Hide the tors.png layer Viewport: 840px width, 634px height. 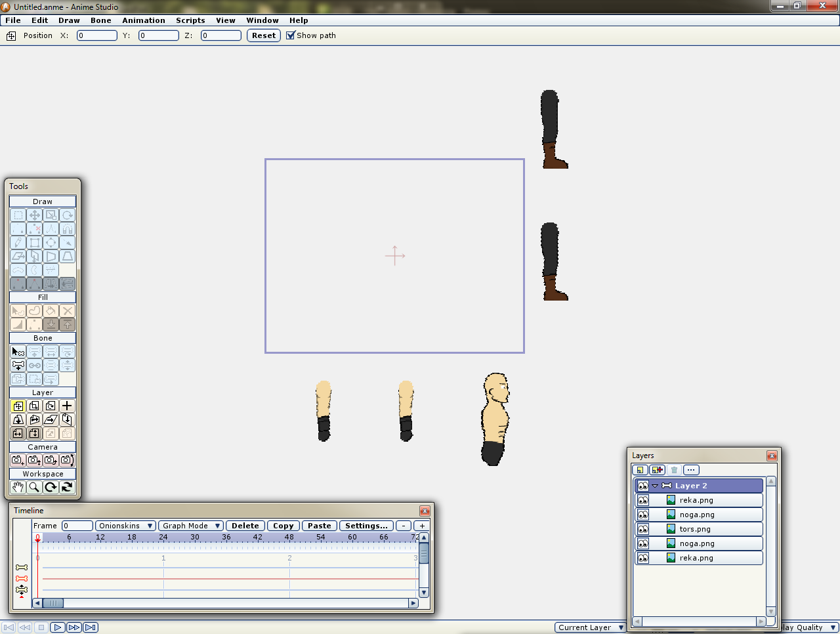click(643, 529)
